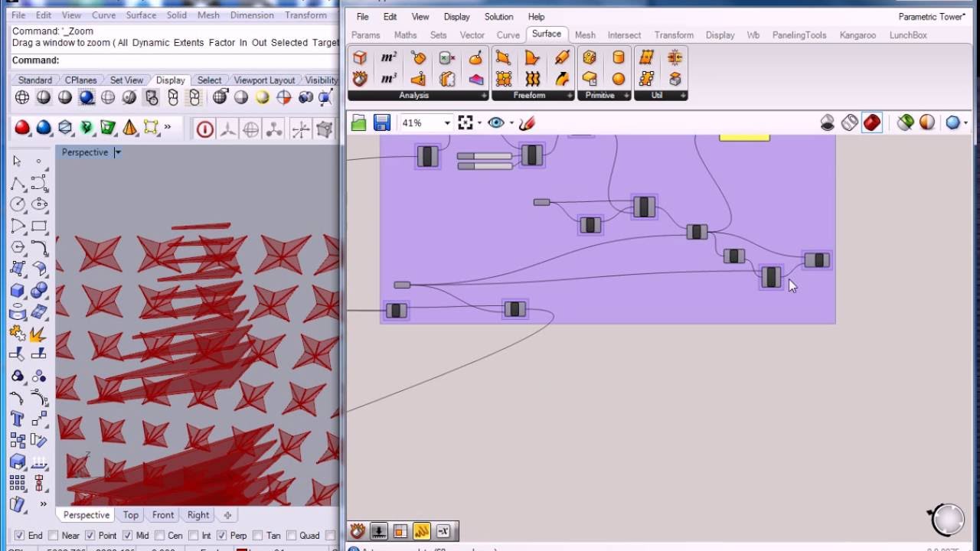Select Rhino's Polyline tool icon
The image size is (980, 551).
(x=18, y=184)
